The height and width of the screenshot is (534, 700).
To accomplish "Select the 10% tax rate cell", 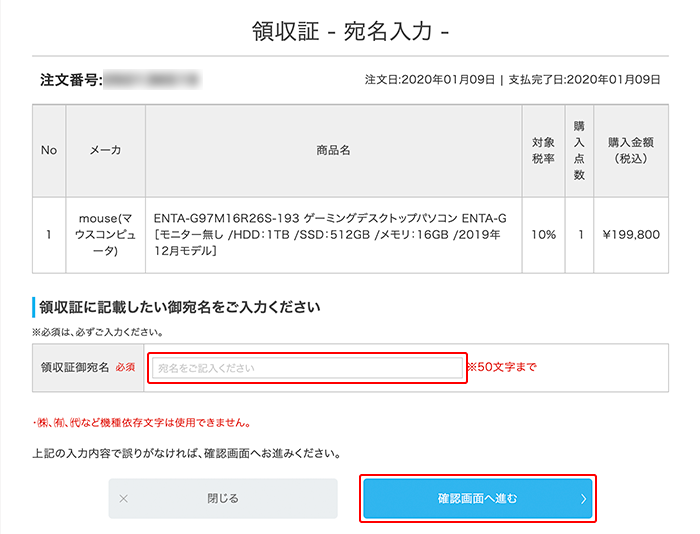I will tap(543, 234).
